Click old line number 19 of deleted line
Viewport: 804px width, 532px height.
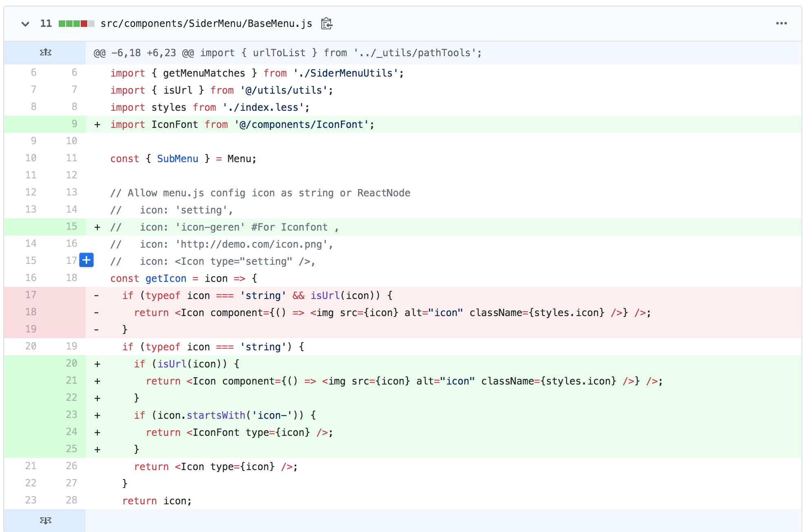pyautogui.click(x=31, y=329)
